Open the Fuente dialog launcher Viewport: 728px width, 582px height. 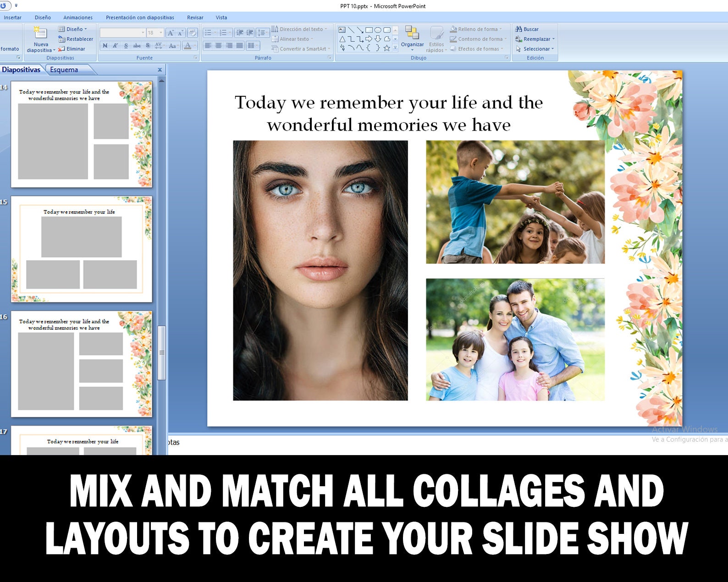(196, 58)
